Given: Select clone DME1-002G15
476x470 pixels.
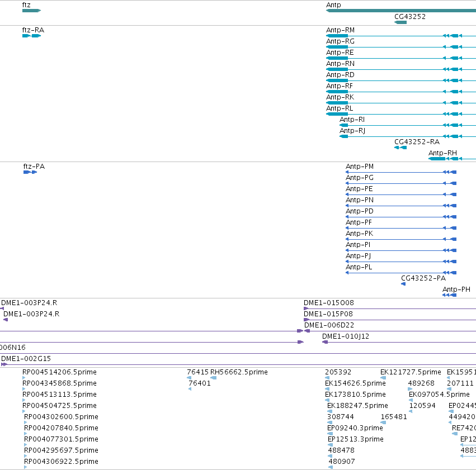Looking at the screenshot, I should click(x=26, y=359).
